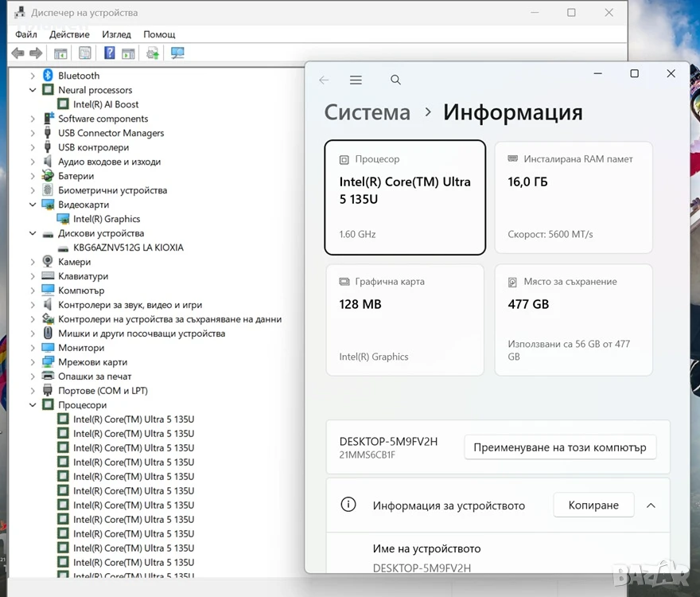Click the Update driver toolbar icon
This screenshot has height=597, width=700.
click(153, 53)
